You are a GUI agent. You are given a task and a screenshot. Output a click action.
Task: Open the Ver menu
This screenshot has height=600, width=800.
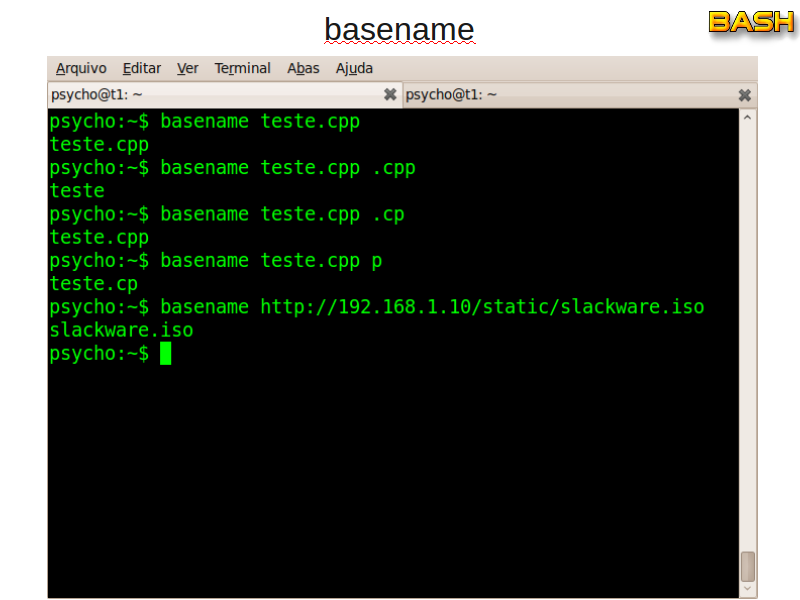(188, 68)
